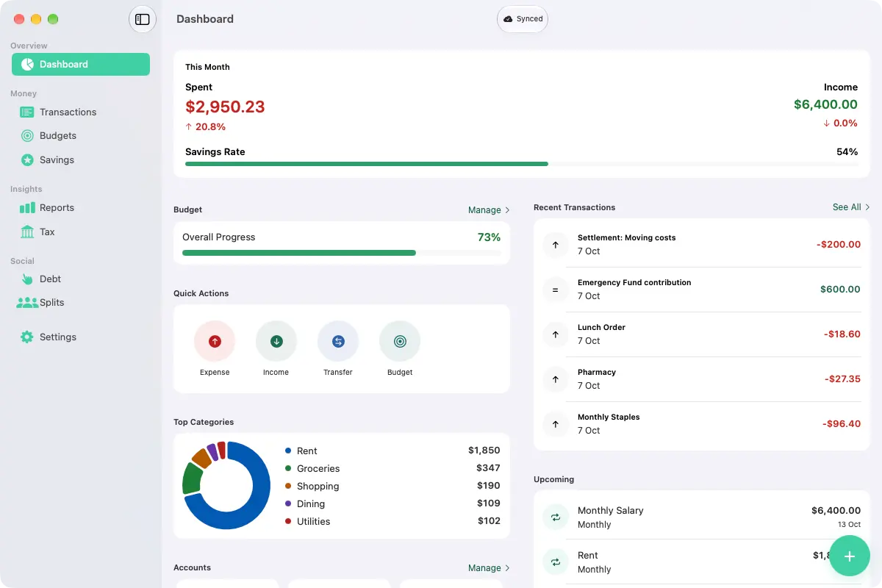The image size is (882, 588).
Task: Open the Transactions section
Action: 81,112
